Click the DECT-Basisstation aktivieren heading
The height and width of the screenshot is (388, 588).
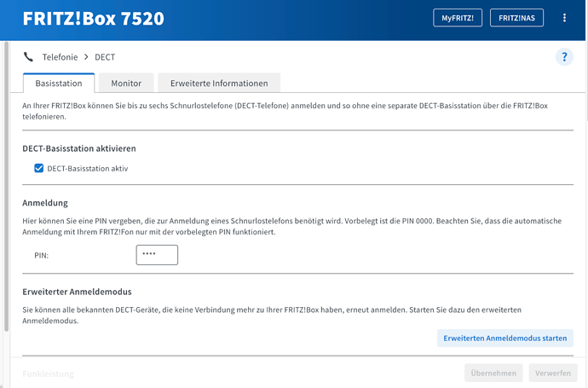click(x=79, y=148)
